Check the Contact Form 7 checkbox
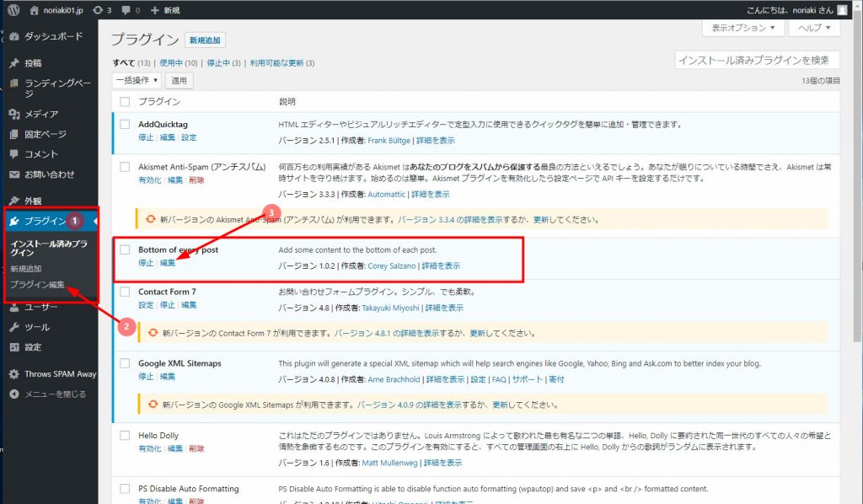The image size is (863, 504). pyautogui.click(x=125, y=292)
